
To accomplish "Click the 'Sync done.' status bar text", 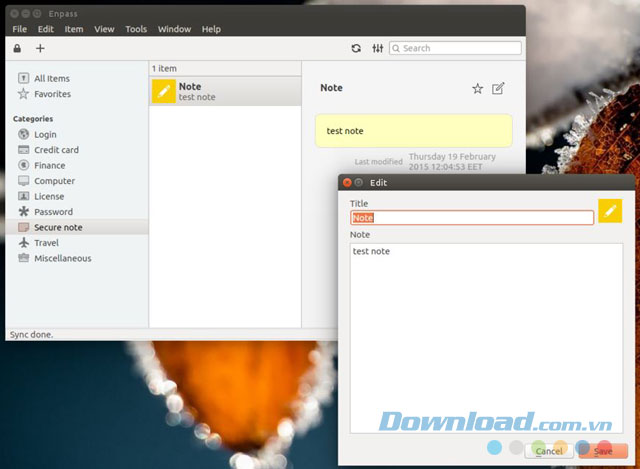I will (31, 335).
